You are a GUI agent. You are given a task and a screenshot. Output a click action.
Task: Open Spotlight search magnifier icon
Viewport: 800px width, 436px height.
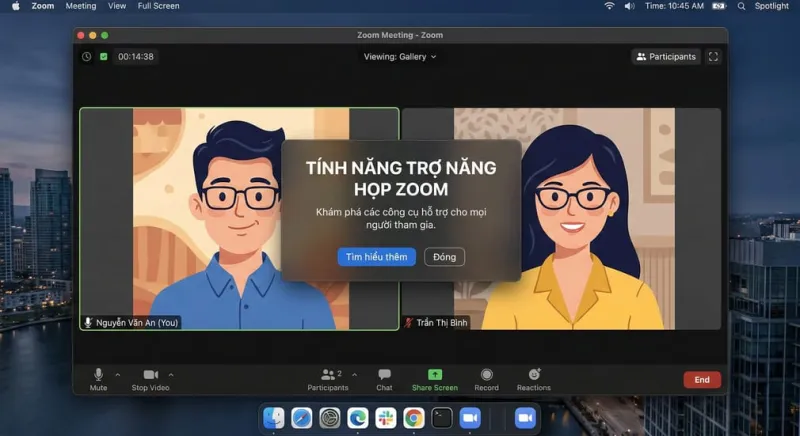click(x=741, y=6)
